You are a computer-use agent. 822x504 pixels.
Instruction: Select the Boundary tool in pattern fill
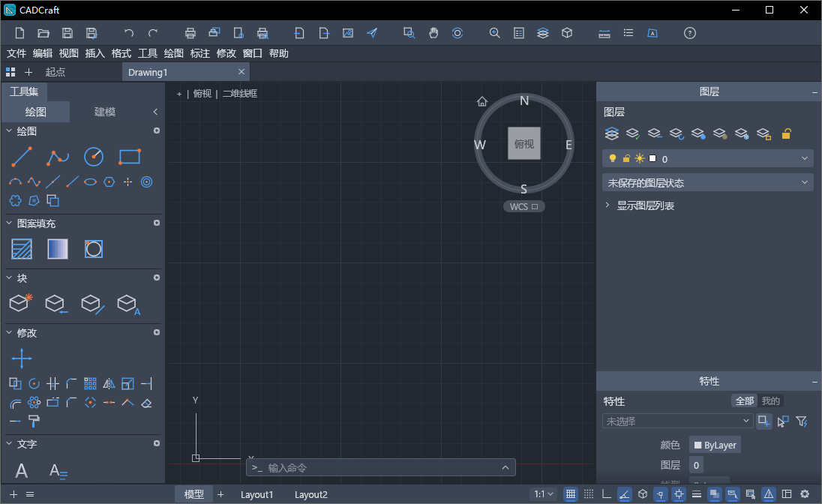pos(94,249)
